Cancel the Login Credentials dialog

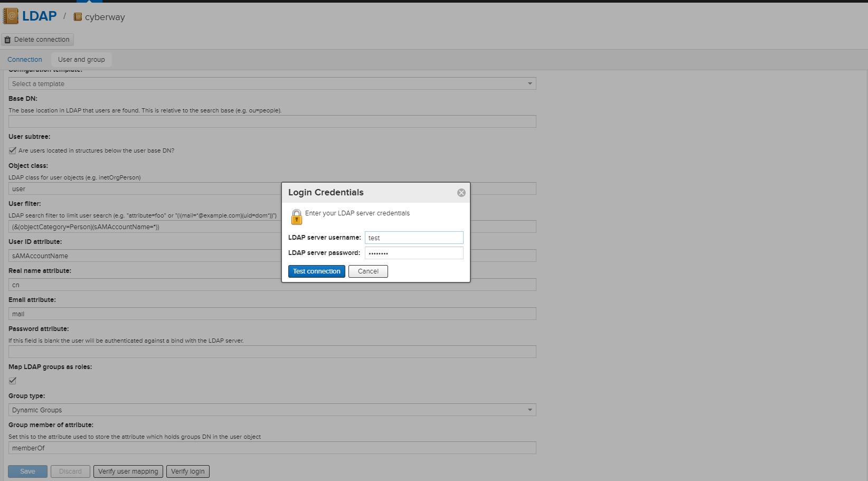(368, 271)
